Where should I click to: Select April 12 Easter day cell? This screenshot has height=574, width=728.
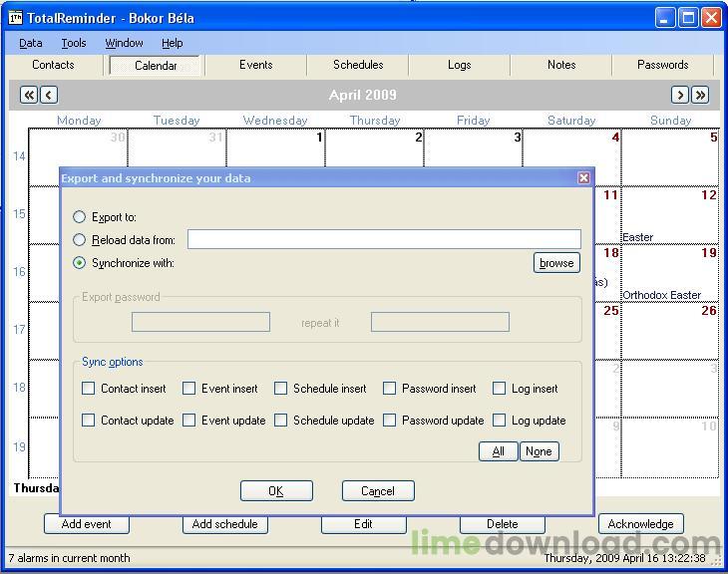pyautogui.click(x=670, y=216)
